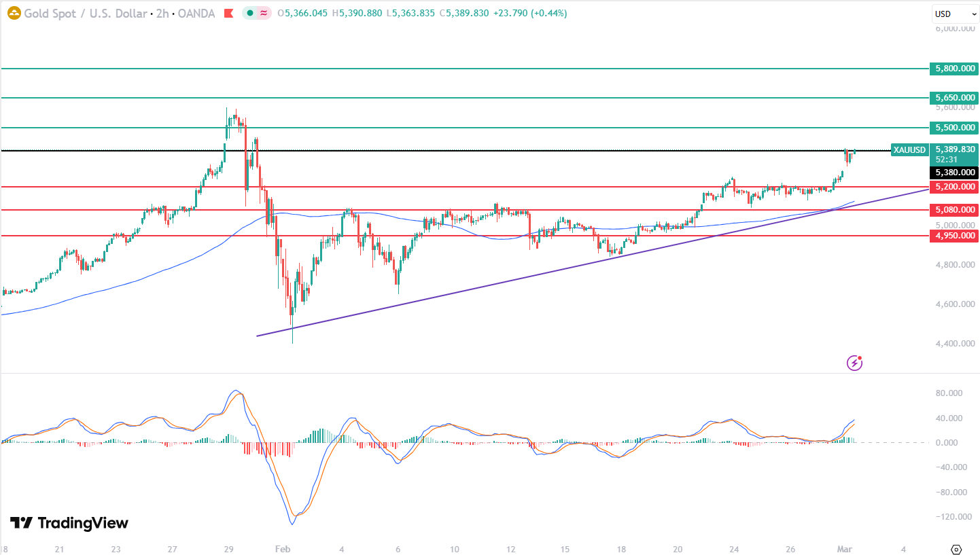980x555 pixels.
Task: Open the purple lightning bolt event icon
Action: [x=854, y=363]
